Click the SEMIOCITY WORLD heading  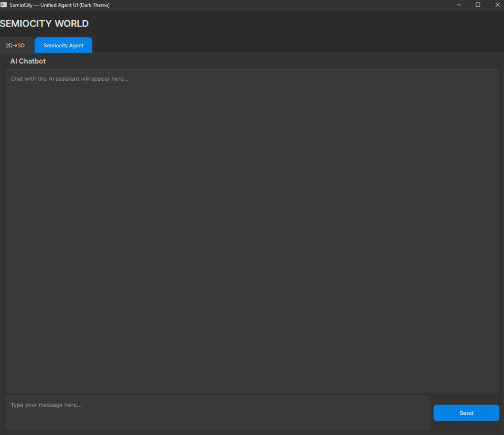(44, 24)
